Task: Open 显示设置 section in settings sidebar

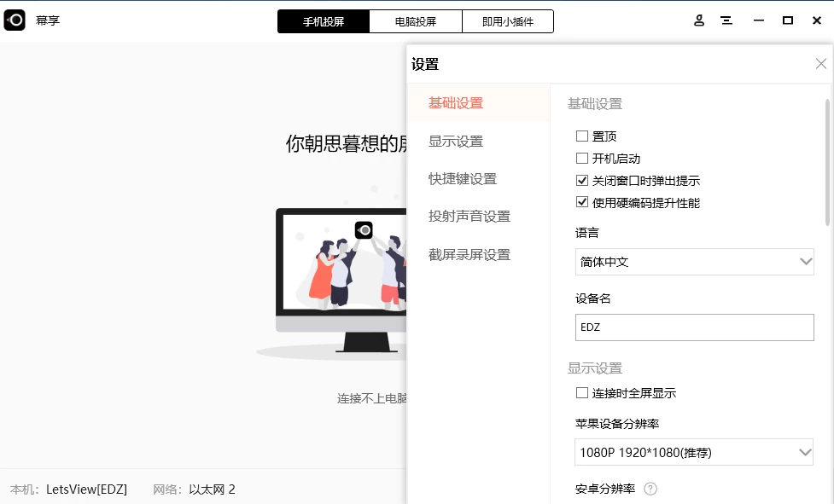Action: pos(454,141)
